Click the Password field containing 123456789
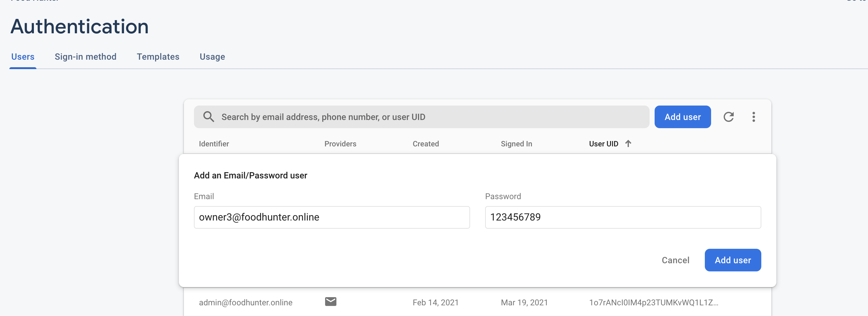Screen dimensions: 868x316 pos(623,217)
